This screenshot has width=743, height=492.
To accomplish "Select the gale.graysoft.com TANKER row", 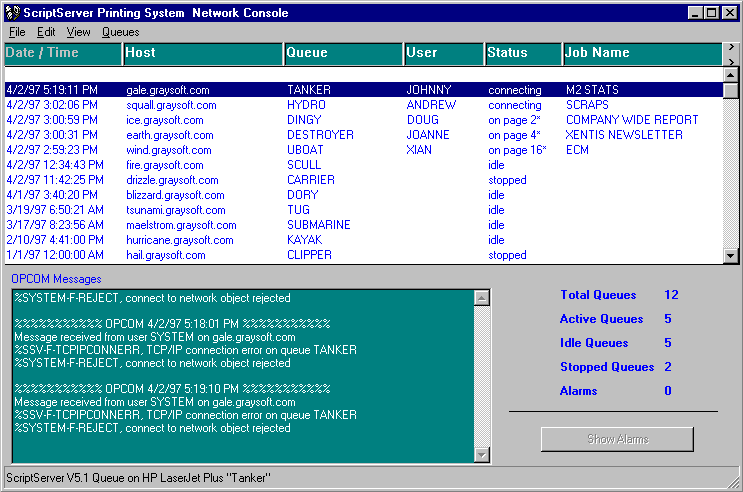I will (x=364, y=90).
